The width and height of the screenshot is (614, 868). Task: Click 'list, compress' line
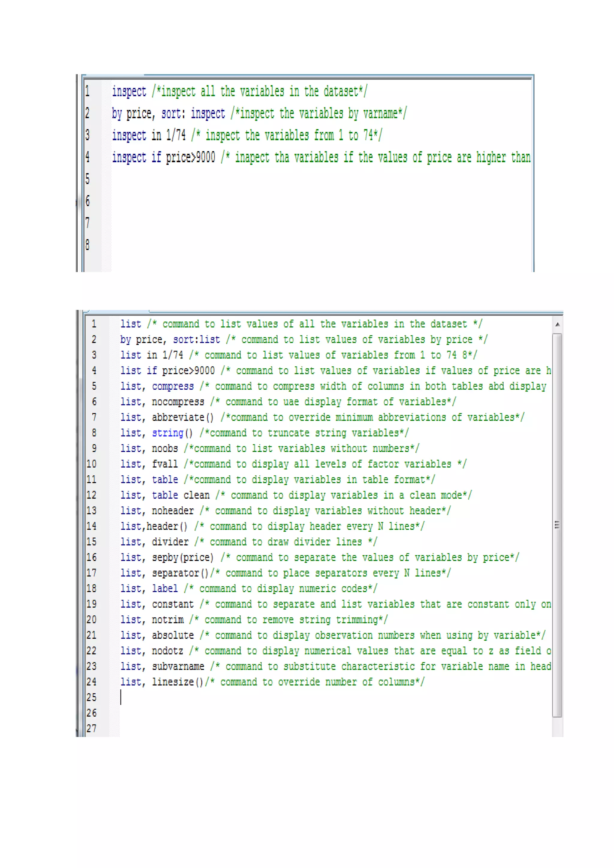[x=333, y=386]
